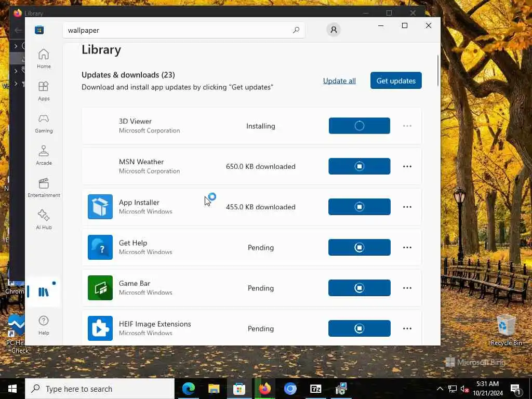This screenshot has width=532, height=399.
Task: Click the taskbar 'Type here to search' box
Action: pos(100,389)
